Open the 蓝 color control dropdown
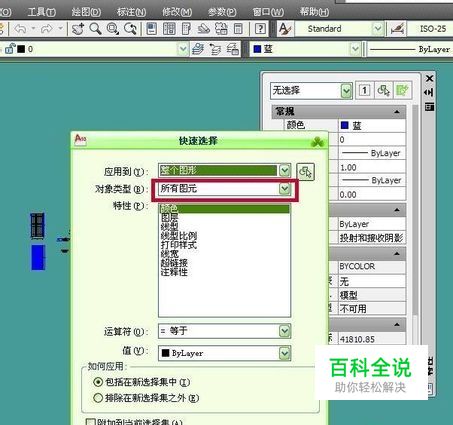Screen dimensions: 453x425 point(355,49)
